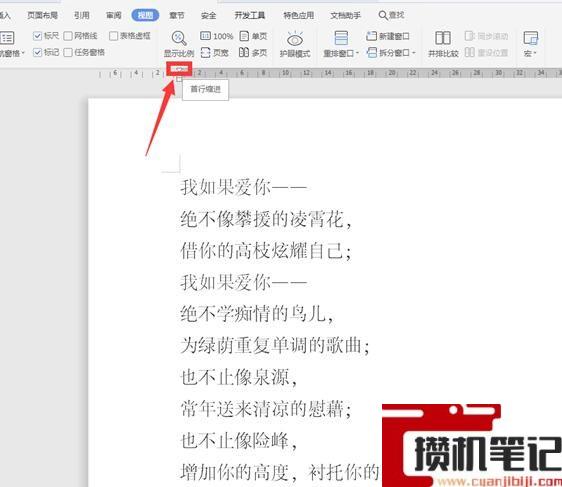Enable the 网格线 gridlines checkbox
Image resolution: width=562 pixels, height=487 pixels.
[x=68, y=35]
